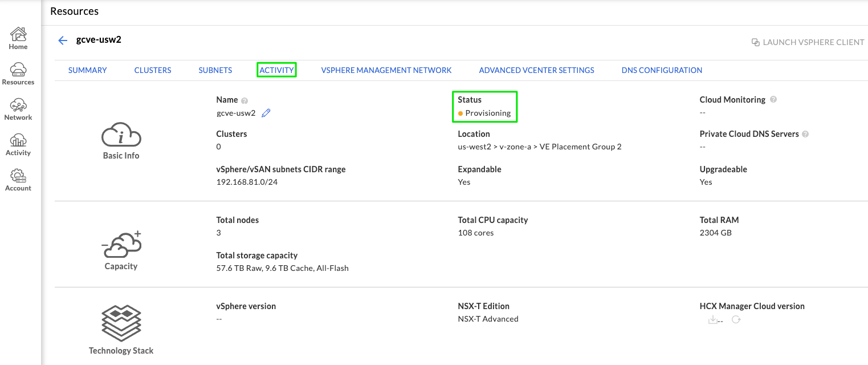Click the Total storage capacity label
Image resolution: width=868 pixels, height=365 pixels.
(257, 255)
